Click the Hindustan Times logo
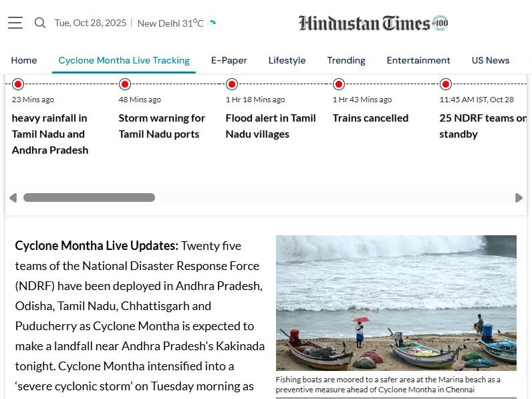 (364, 23)
